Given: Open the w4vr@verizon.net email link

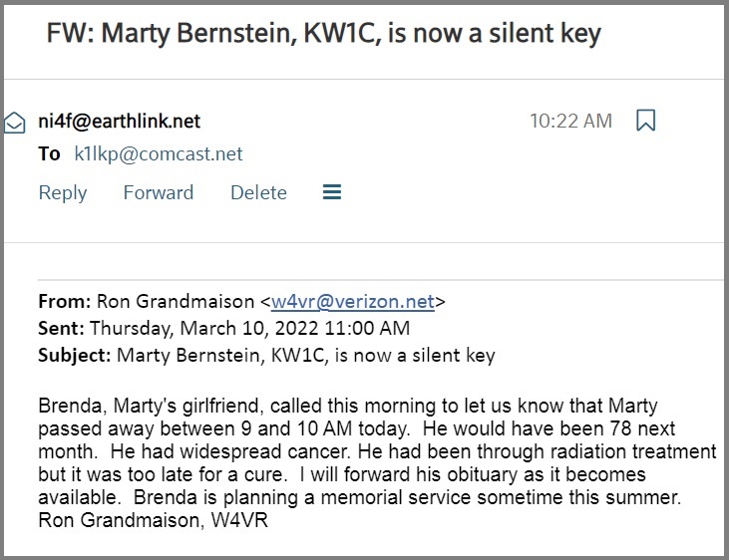Looking at the screenshot, I should (x=353, y=302).
